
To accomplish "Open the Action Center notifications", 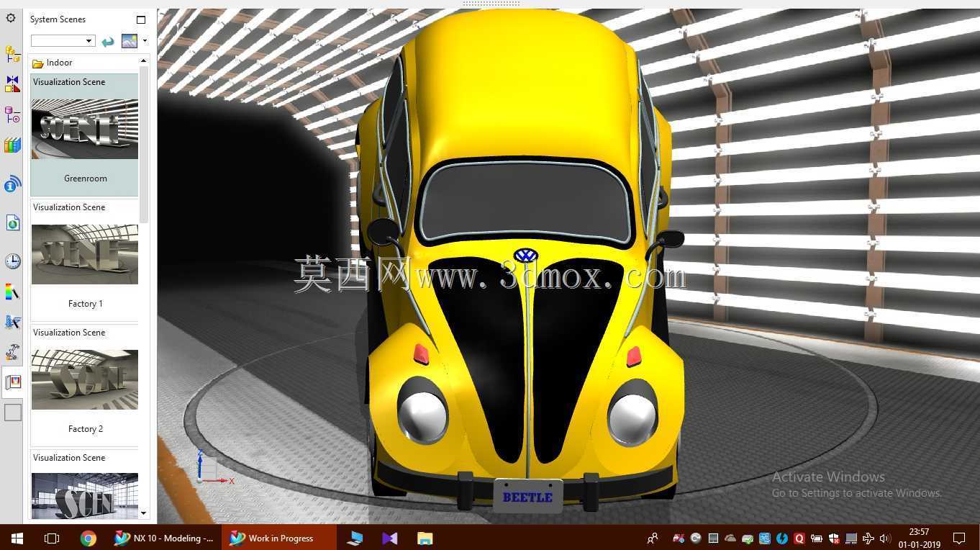I will coord(959,538).
